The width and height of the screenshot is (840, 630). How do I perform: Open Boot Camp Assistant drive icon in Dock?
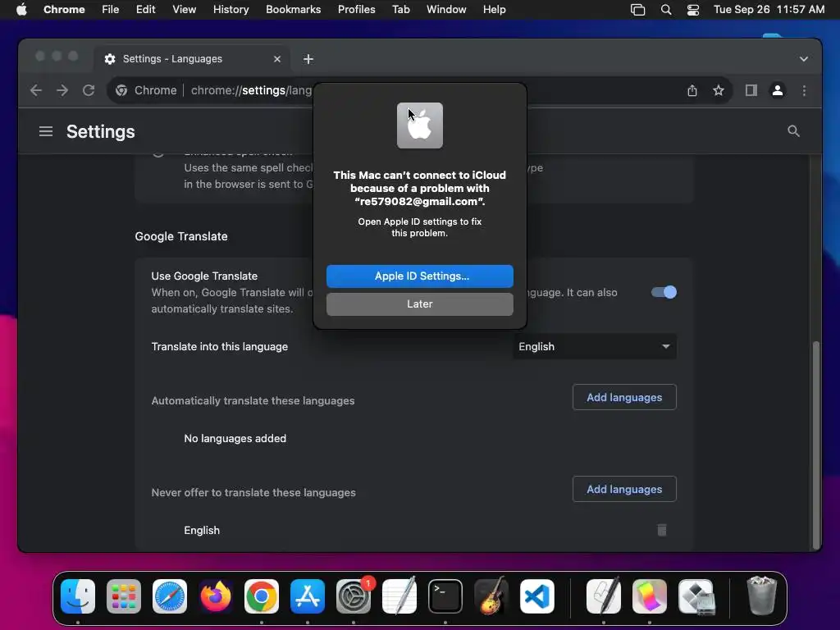[696, 596]
